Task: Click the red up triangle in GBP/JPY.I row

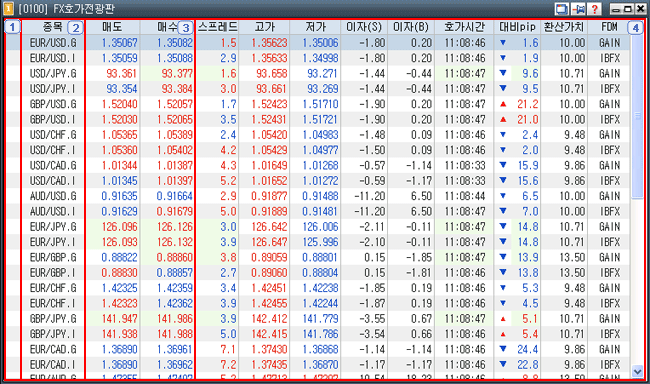Action: point(503,334)
